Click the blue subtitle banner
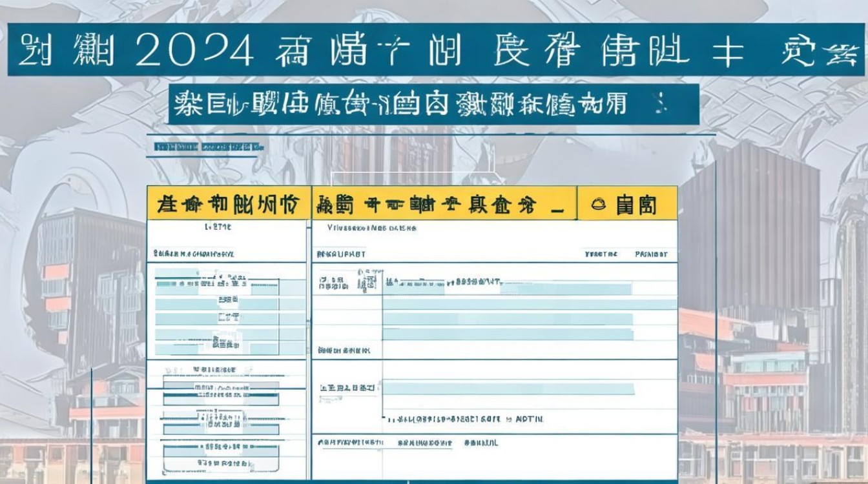This screenshot has width=868, height=484. coord(433,103)
